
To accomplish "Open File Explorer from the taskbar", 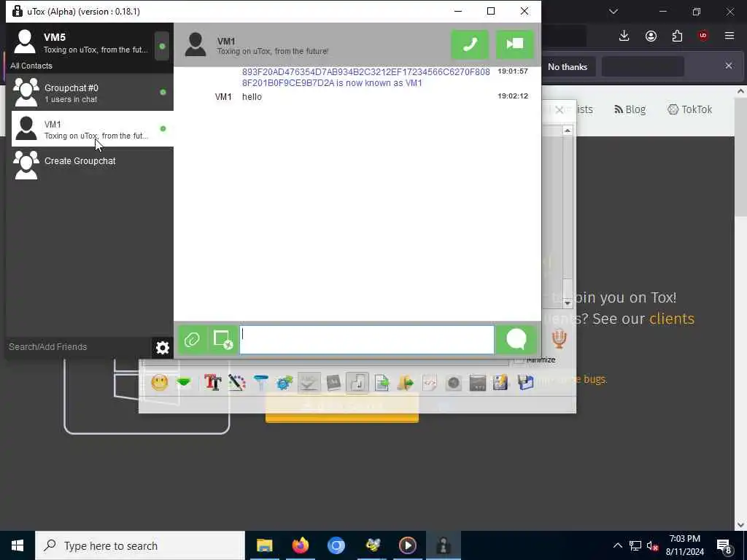I will (x=264, y=545).
